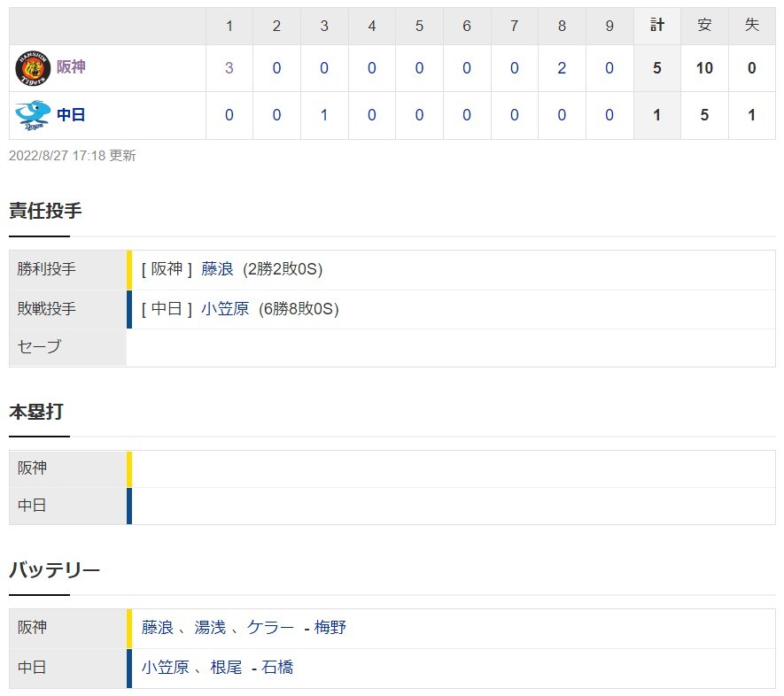Image resolution: width=784 pixels, height=696 pixels.
Task: Open the 中日 team link in scoreboard
Action: 71,114
